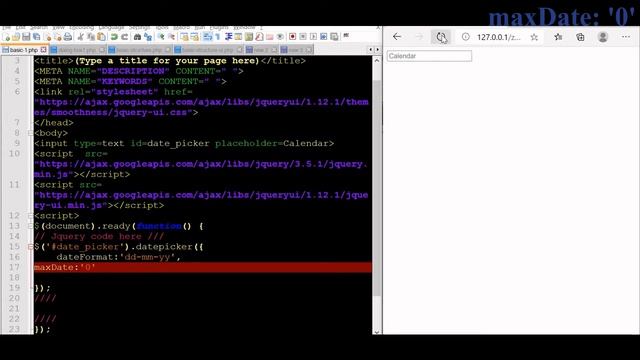Click the Print icon in the Notepad++ toolbar
640x360 pixels.
click(x=68, y=37)
